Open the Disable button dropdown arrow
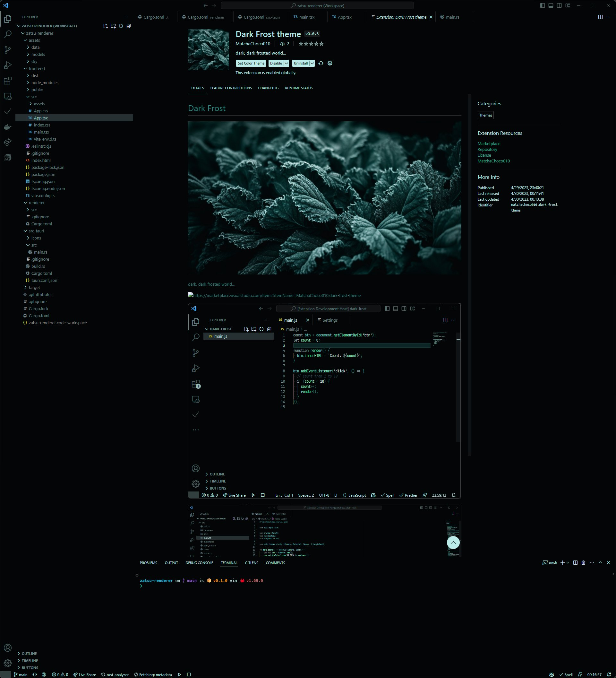Viewport: 616px width, 678px height. 286,63
